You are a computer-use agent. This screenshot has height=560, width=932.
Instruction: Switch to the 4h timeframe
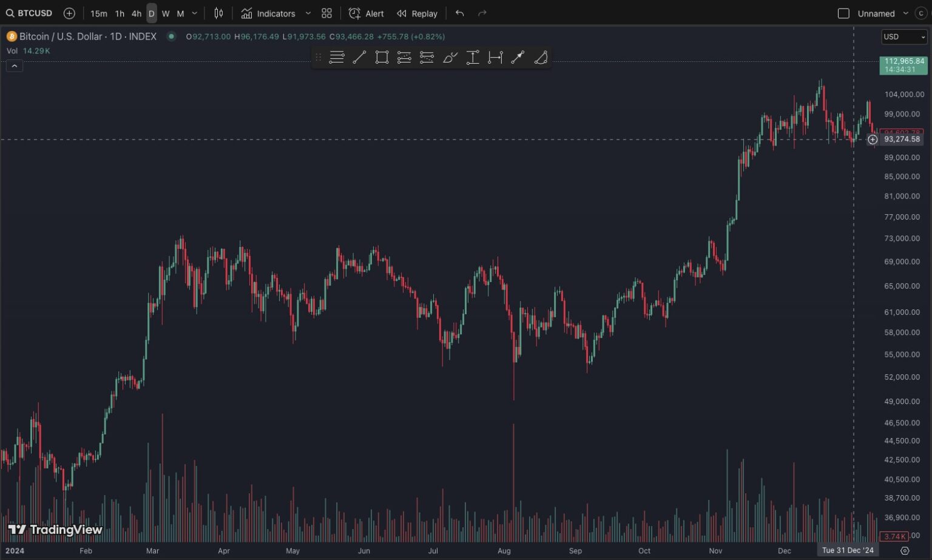point(137,13)
